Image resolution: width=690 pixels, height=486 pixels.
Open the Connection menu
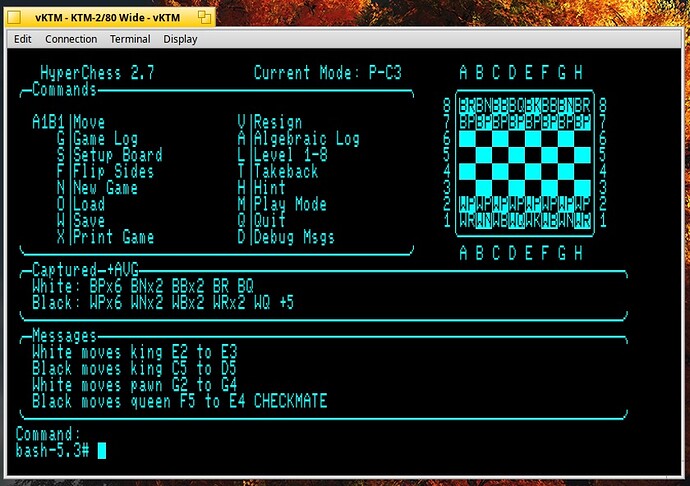[71, 39]
